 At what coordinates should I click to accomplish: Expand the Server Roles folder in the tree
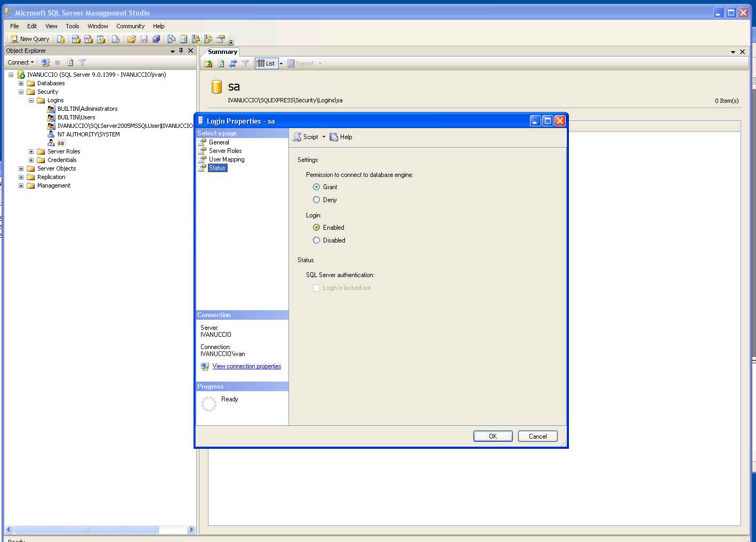31,151
